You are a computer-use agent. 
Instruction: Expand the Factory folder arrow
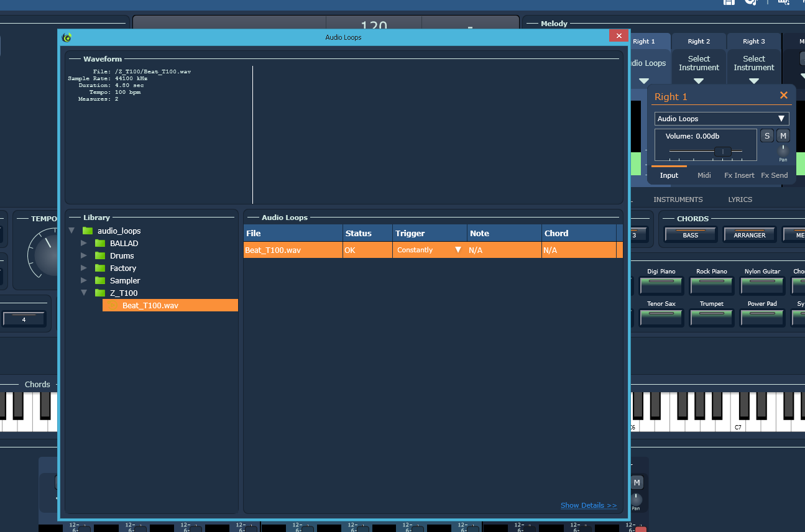[x=84, y=268]
